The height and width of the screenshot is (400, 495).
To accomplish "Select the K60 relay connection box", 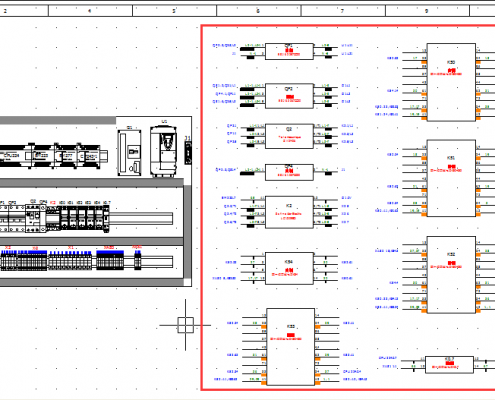I will [451, 82].
